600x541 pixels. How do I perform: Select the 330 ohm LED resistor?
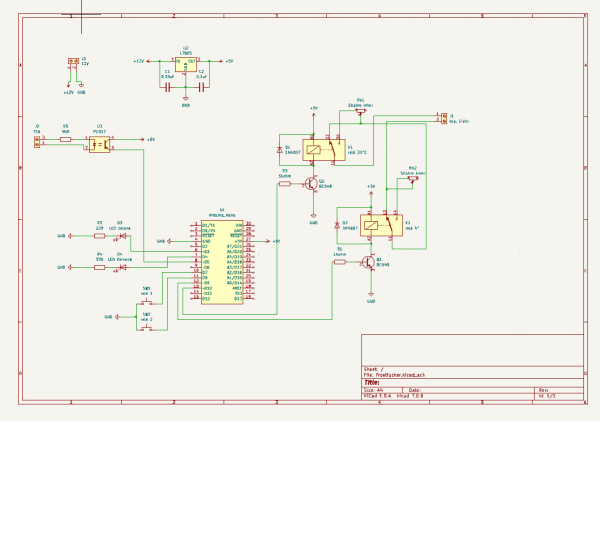[99, 267]
